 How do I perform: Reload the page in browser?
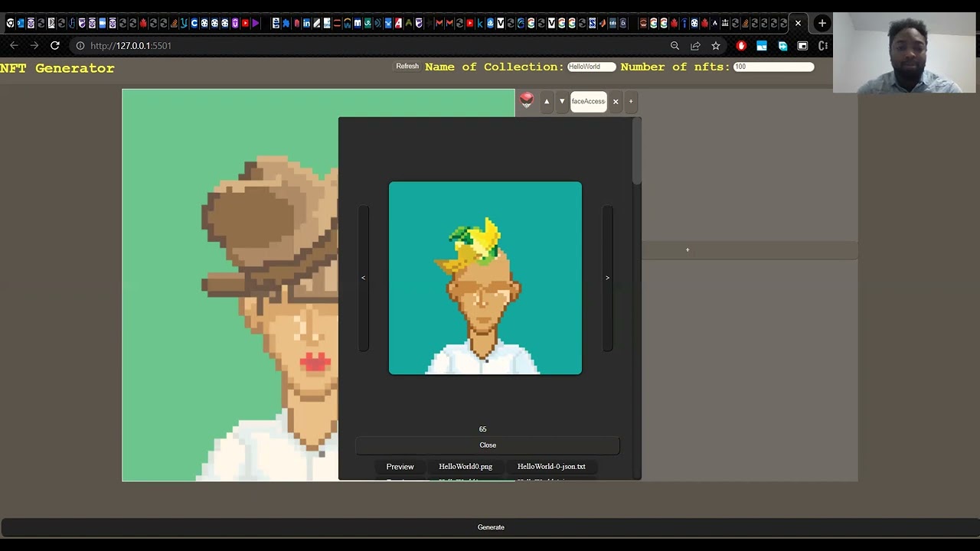point(55,46)
